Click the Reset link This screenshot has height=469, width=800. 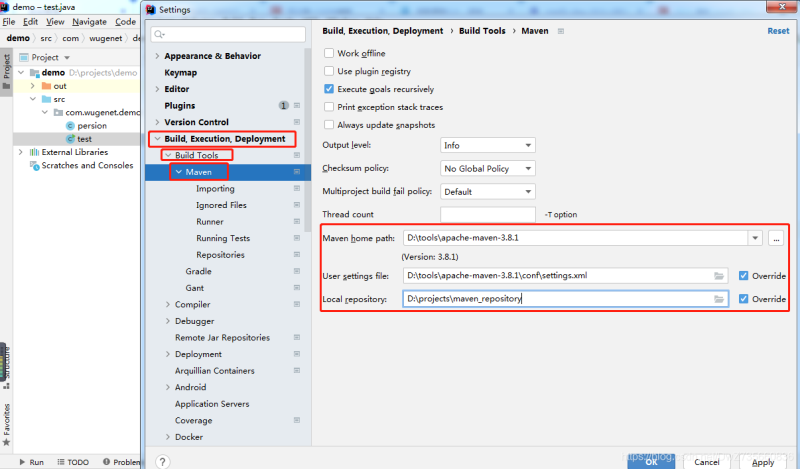(778, 31)
